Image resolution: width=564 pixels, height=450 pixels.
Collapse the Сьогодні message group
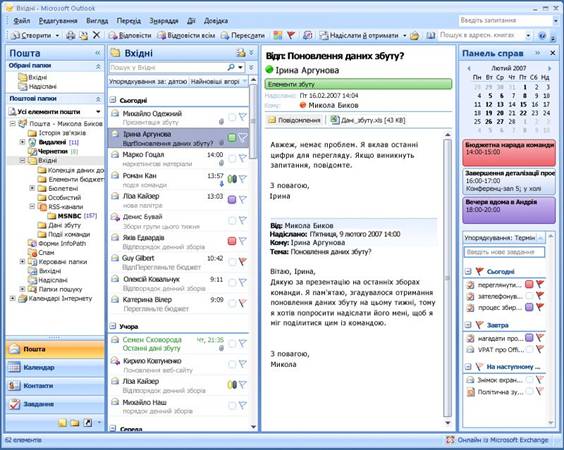[113, 100]
